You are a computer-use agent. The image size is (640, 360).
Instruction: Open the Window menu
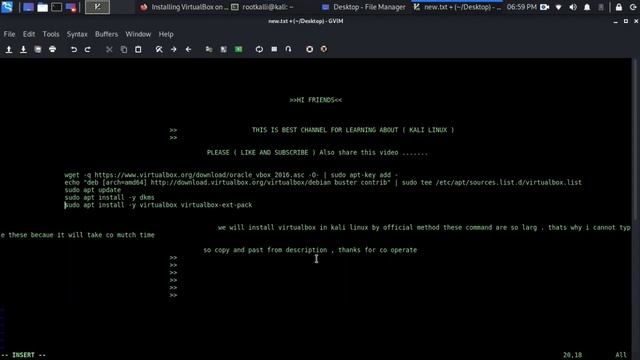pos(138,34)
